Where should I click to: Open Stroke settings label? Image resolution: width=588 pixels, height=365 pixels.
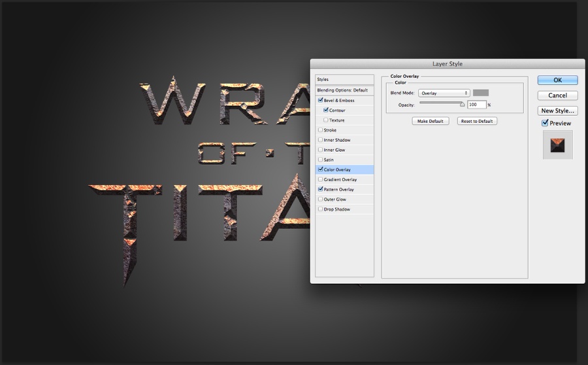coord(330,130)
